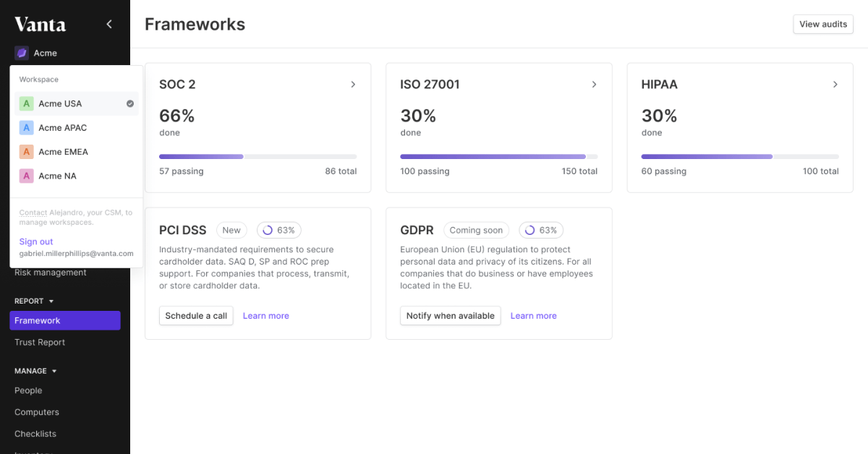
Task: Click the Vanta logo
Action: (40, 24)
